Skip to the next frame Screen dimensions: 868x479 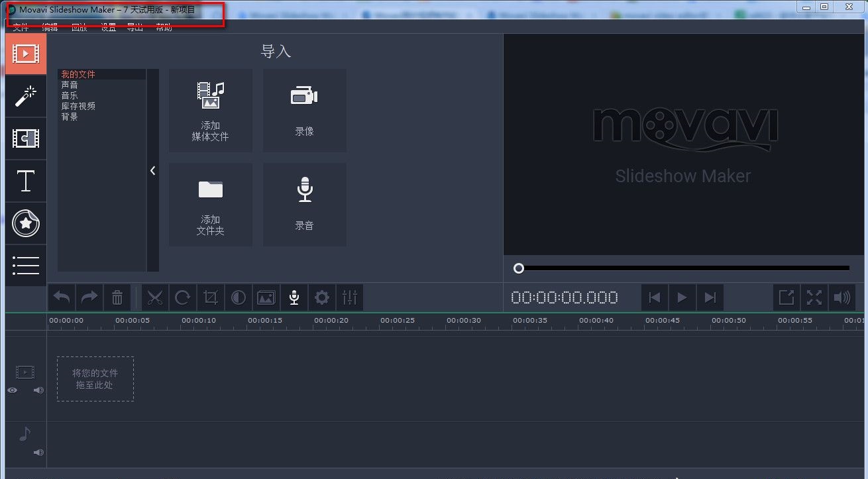(710, 297)
